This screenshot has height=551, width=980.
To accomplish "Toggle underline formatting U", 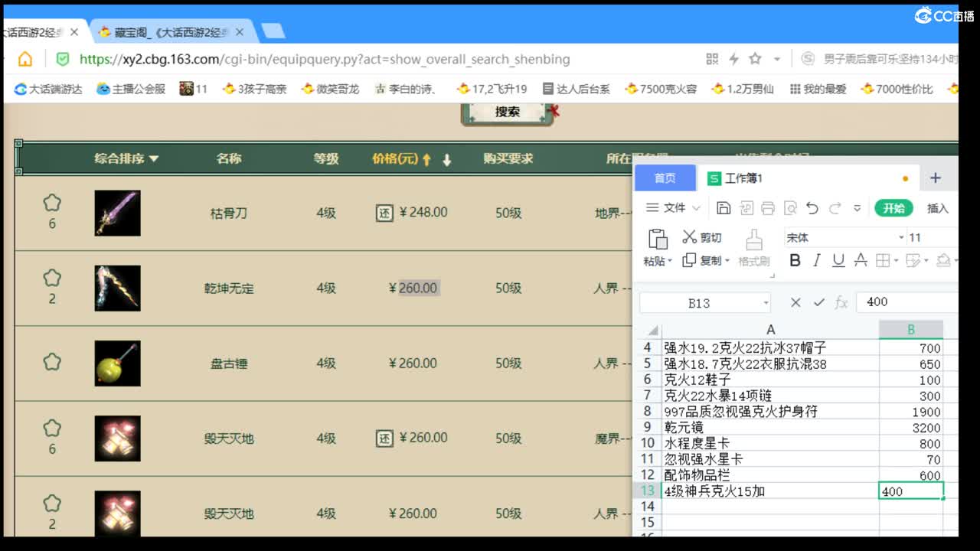I will (x=838, y=261).
